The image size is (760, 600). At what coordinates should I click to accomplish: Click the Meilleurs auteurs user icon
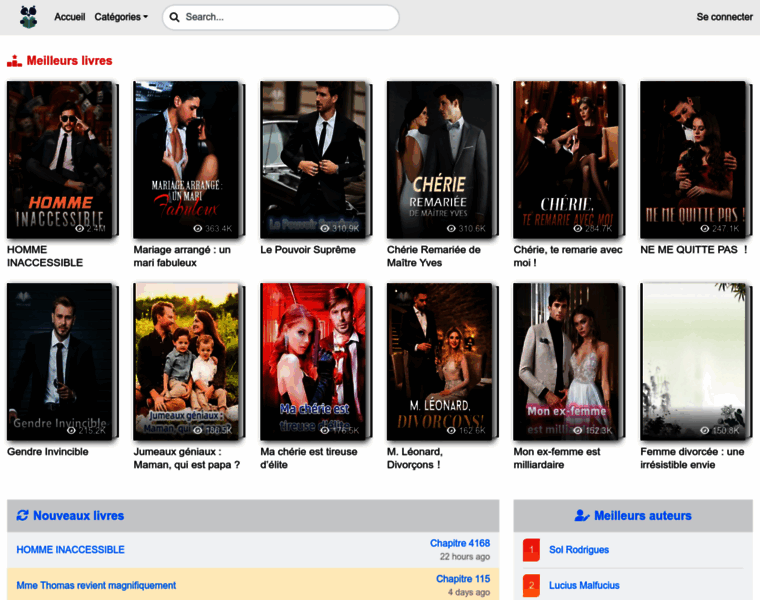(x=582, y=515)
